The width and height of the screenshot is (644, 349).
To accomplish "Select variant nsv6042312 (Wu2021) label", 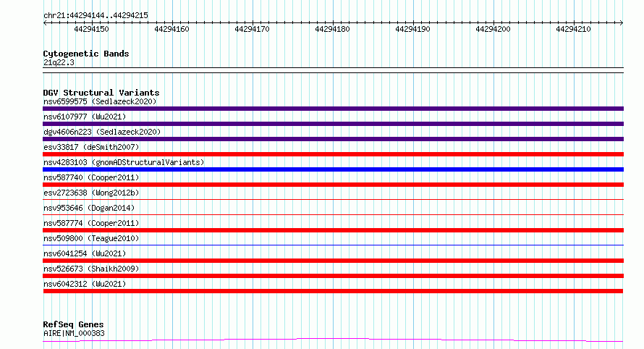I will point(85,284).
